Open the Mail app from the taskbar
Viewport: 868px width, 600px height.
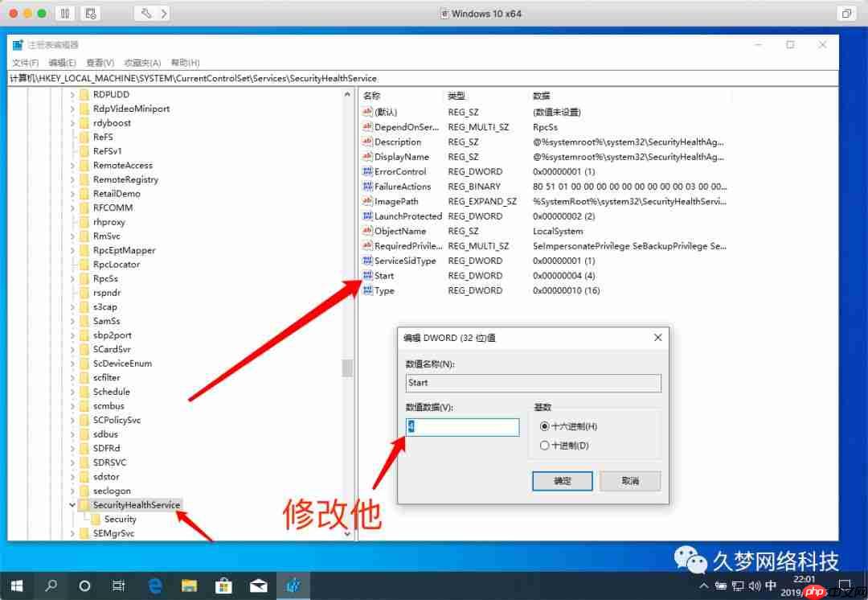[258, 586]
